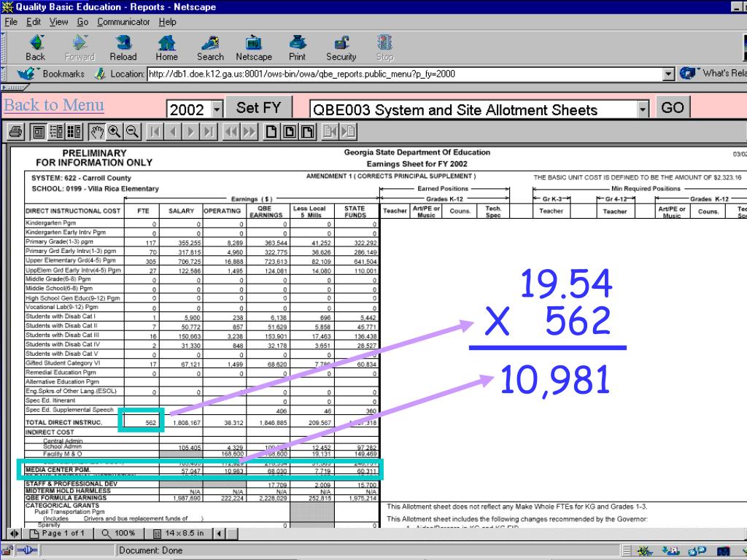This screenshot has width=747, height=560.
Task: Expand the Location URL history dropdown
Action: pos(669,74)
